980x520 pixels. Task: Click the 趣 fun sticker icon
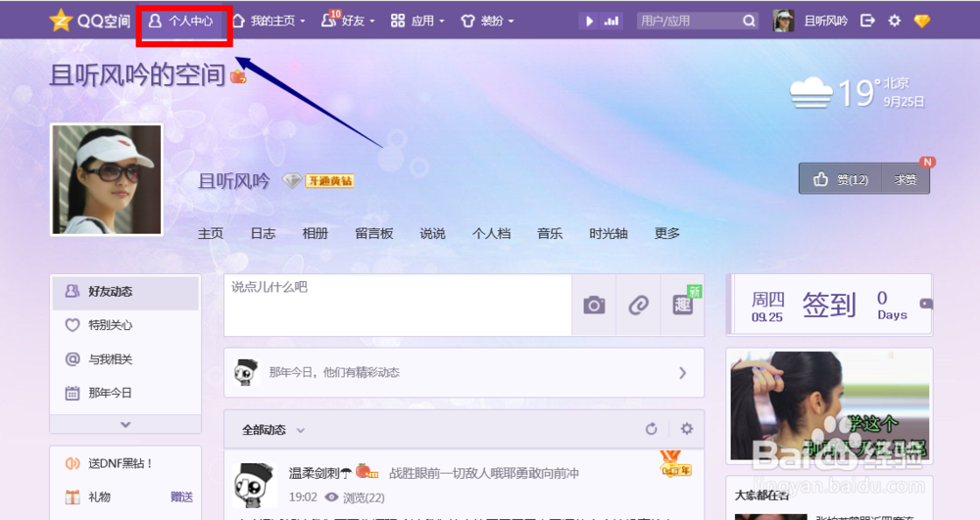click(683, 305)
